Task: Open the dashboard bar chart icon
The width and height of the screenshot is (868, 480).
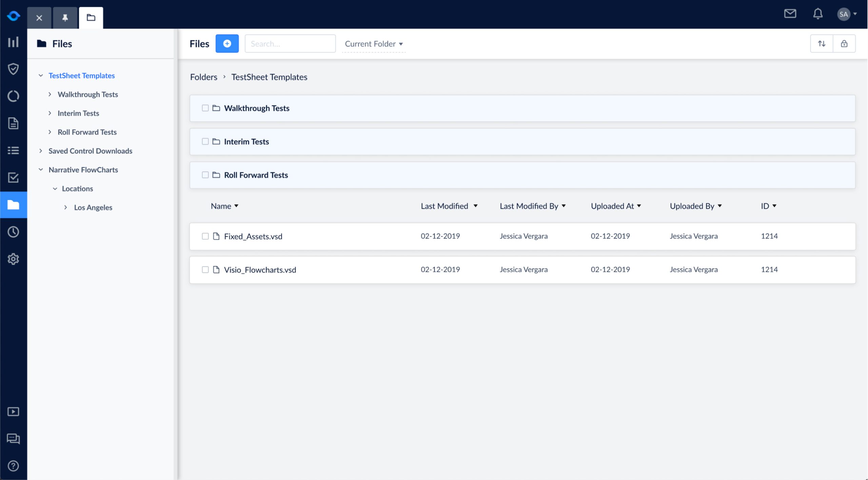Action: click(x=13, y=42)
